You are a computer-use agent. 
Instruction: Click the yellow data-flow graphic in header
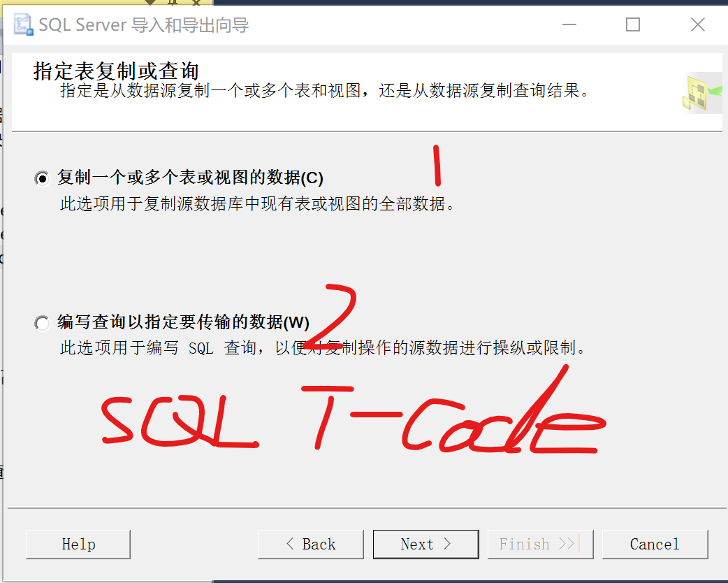pos(701,92)
